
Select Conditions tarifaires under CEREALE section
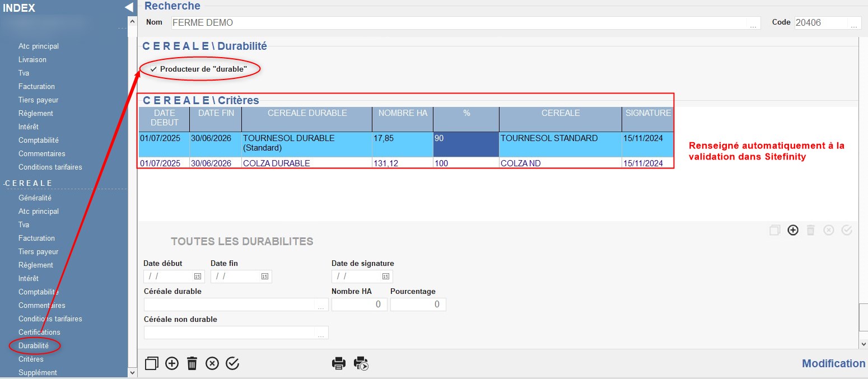pyautogui.click(x=50, y=319)
